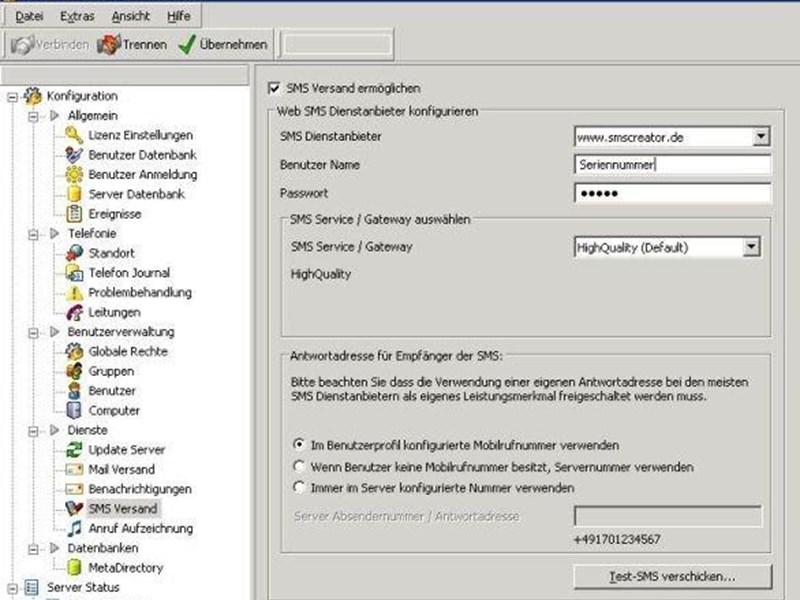Open the Telefon Journal tree icon
800x600 pixels.
74,273
